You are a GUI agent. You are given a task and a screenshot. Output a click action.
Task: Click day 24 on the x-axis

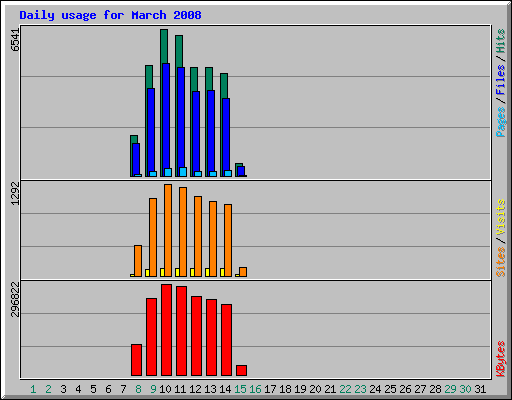pyautogui.click(x=375, y=389)
